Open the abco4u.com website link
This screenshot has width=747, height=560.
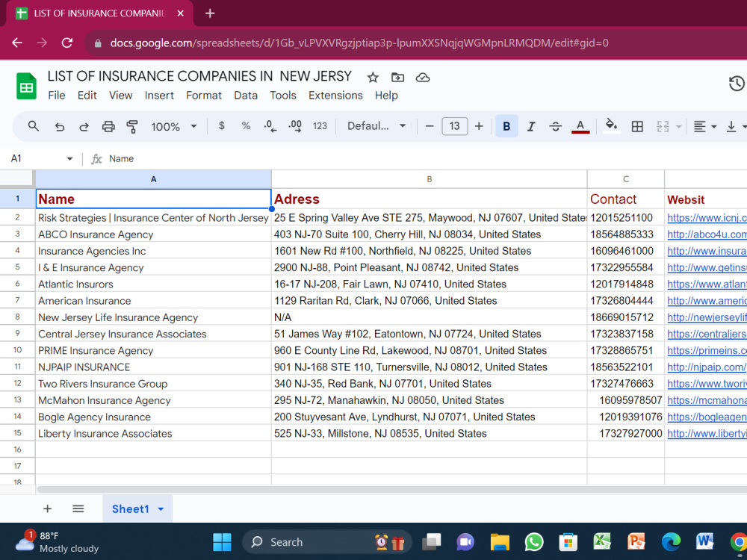pos(707,234)
